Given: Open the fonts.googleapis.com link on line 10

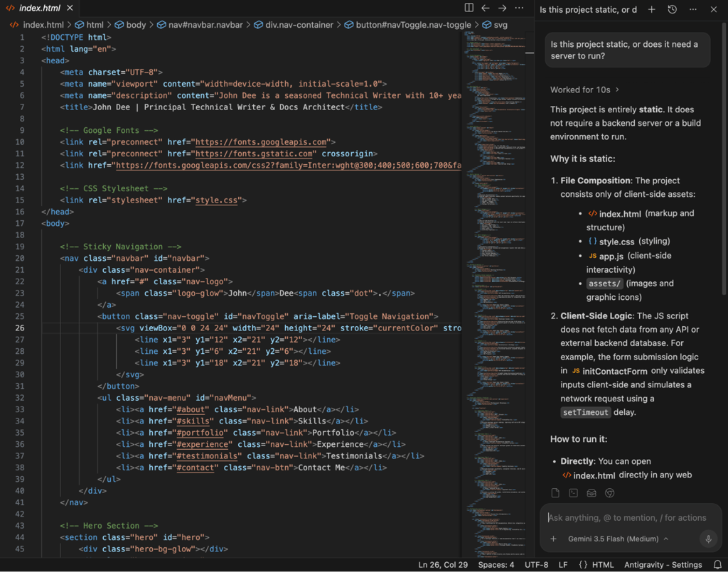Looking at the screenshot, I should click(260, 142).
